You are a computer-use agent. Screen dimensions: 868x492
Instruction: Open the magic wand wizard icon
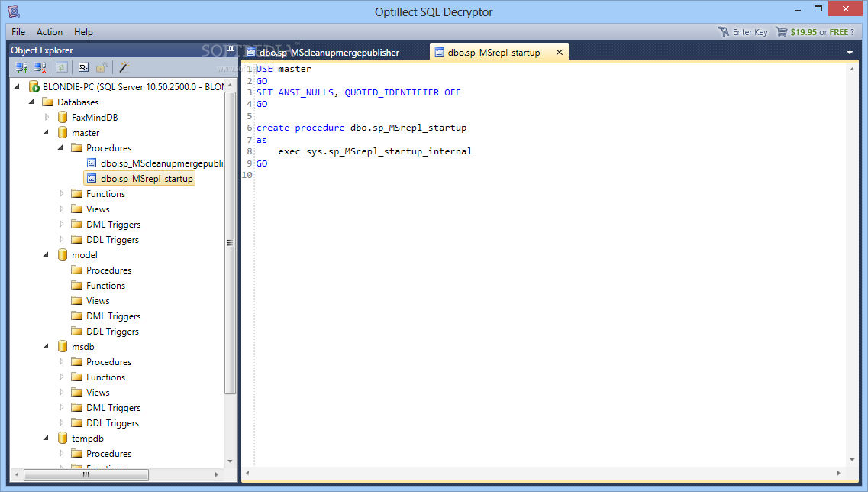124,67
